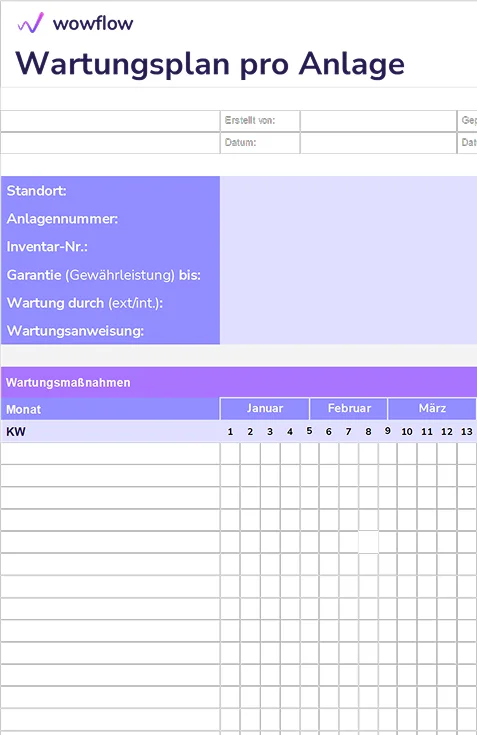Click the KW 13 week number
This screenshot has width=477, height=735.
pyautogui.click(x=467, y=432)
